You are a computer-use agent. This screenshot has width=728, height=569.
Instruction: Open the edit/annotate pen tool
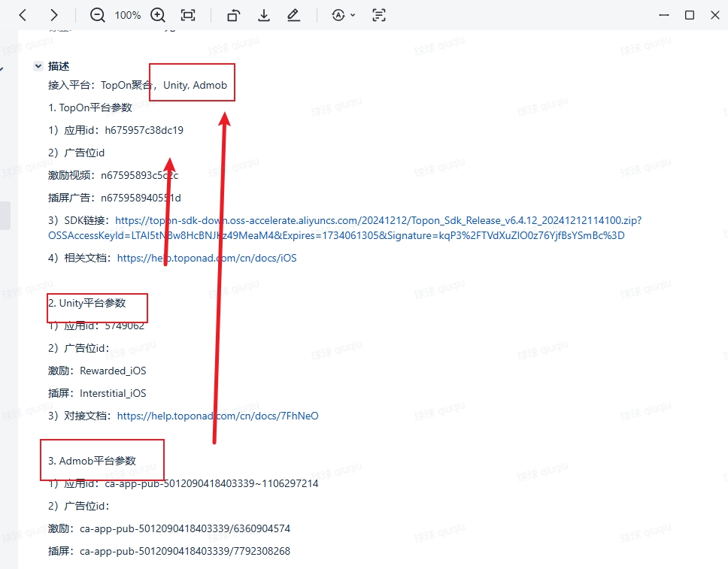coord(293,15)
